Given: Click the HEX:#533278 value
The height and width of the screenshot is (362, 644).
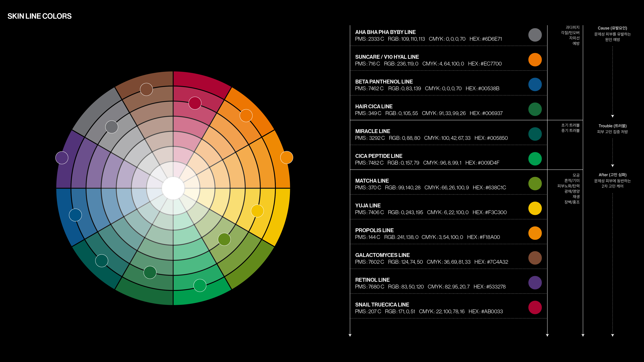Looking at the screenshot, I should pyautogui.click(x=489, y=287).
